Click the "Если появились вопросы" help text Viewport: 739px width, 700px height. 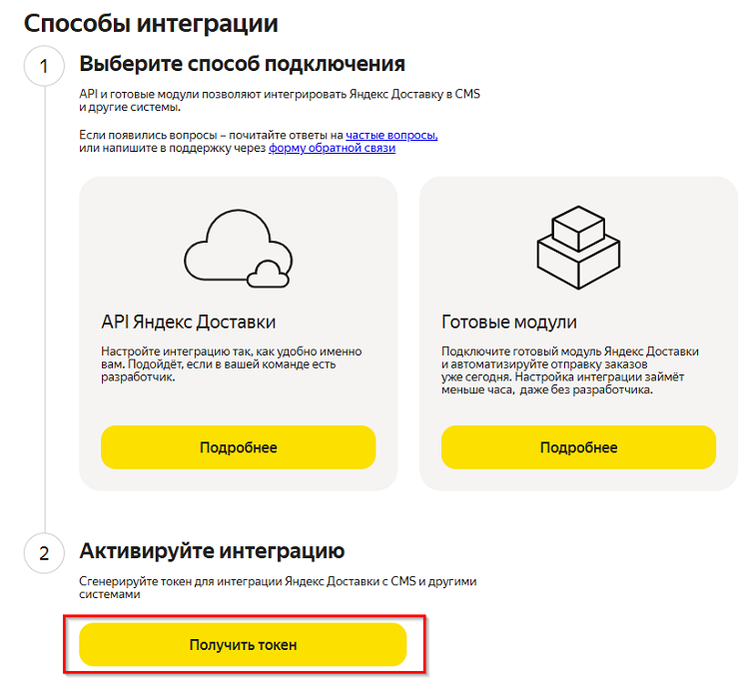[x=210, y=134]
